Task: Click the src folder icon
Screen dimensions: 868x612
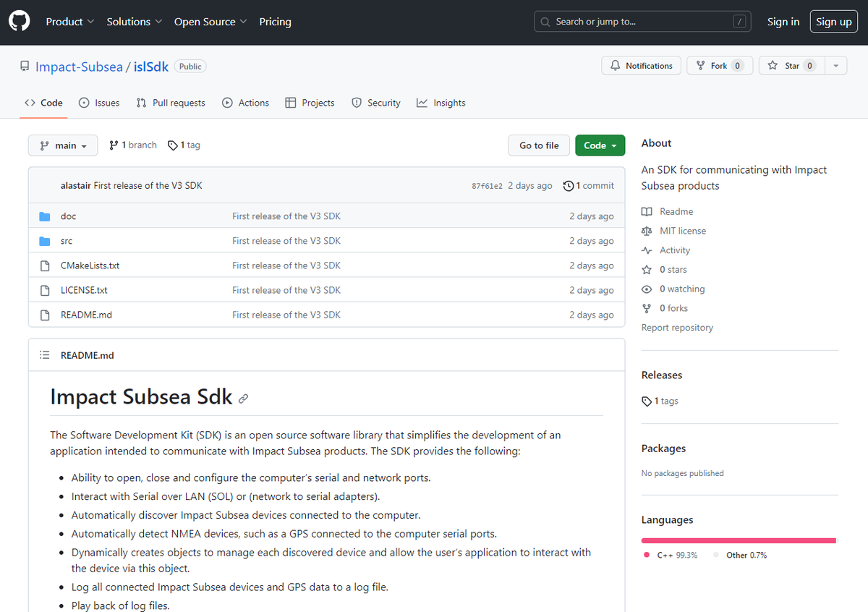Action: [x=45, y=241]
